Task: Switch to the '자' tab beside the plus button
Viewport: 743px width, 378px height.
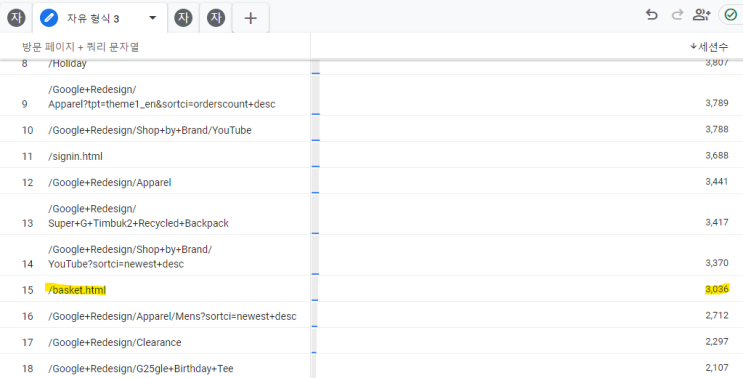Action: pos(216,18)
